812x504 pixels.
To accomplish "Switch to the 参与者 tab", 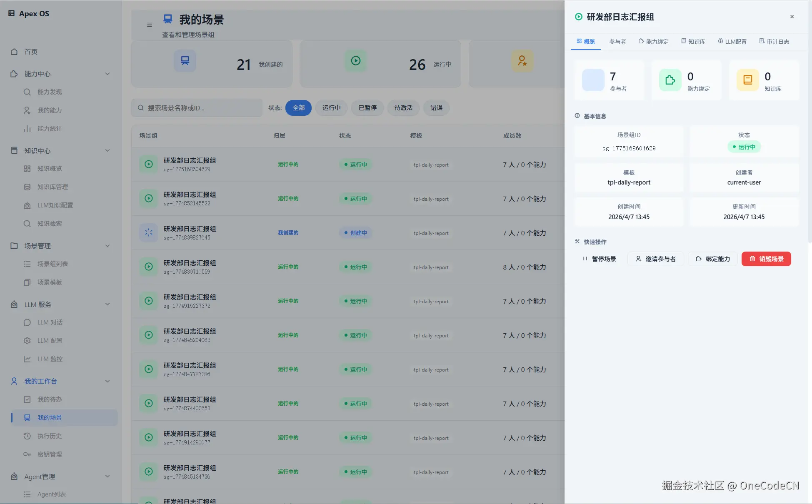I will point(618,41).
